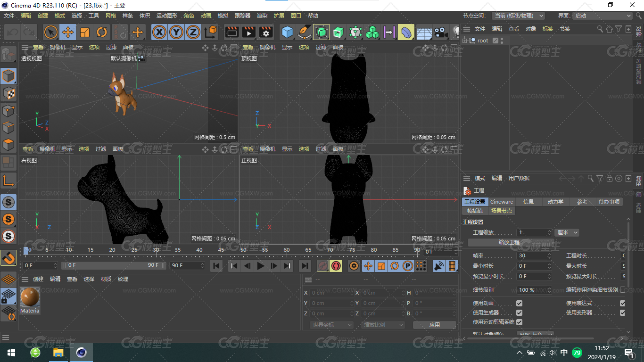Select the Spline Pen tool
The height and width of the screenshot is (362, 644).
coord(304,32)
